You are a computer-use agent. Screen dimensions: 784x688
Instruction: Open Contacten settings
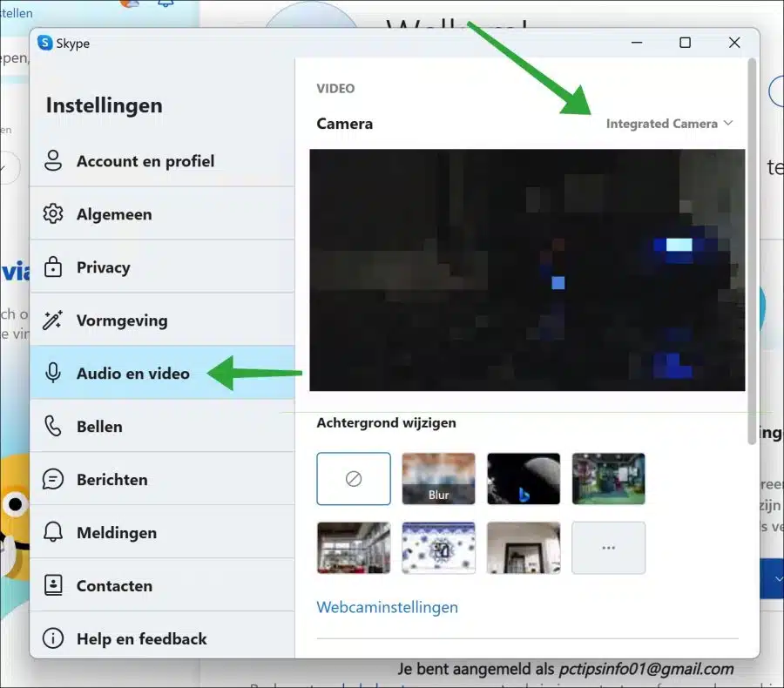coord(162,585)
